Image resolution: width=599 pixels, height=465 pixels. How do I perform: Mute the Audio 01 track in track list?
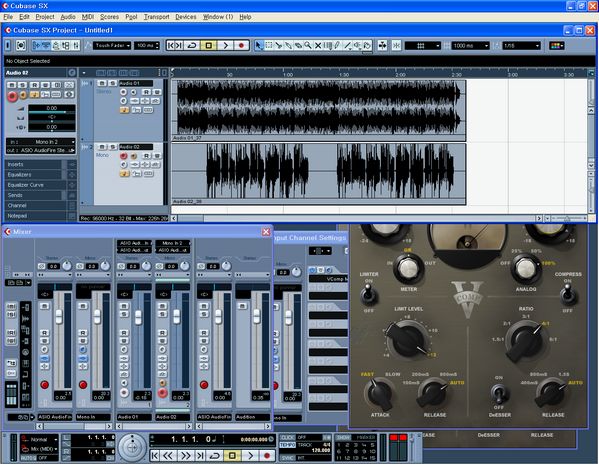pos(102,83)
